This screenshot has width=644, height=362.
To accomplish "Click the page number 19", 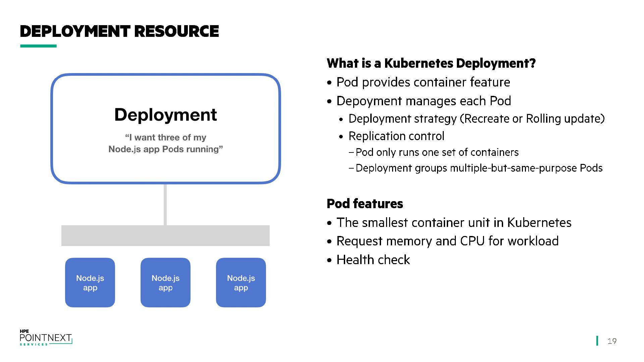I will click(612, 341).
